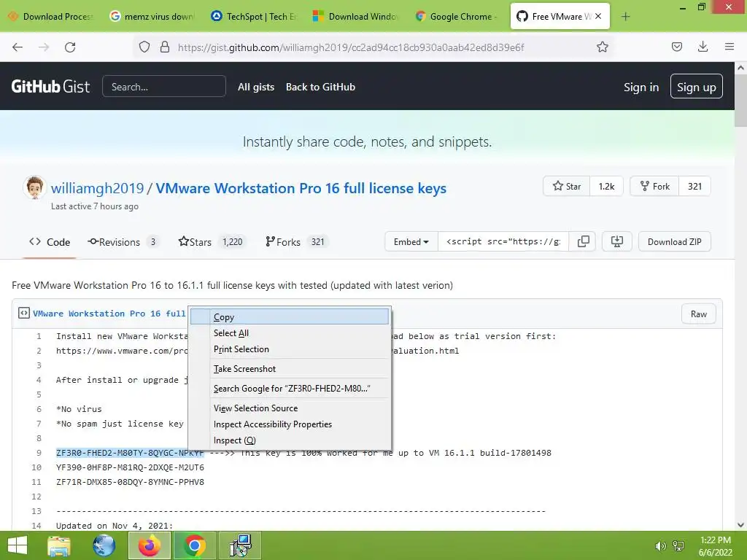The height and width of the screenshot is (560, 747).
Task: Bookmark this page with the star icon
Action: point(602,47)
